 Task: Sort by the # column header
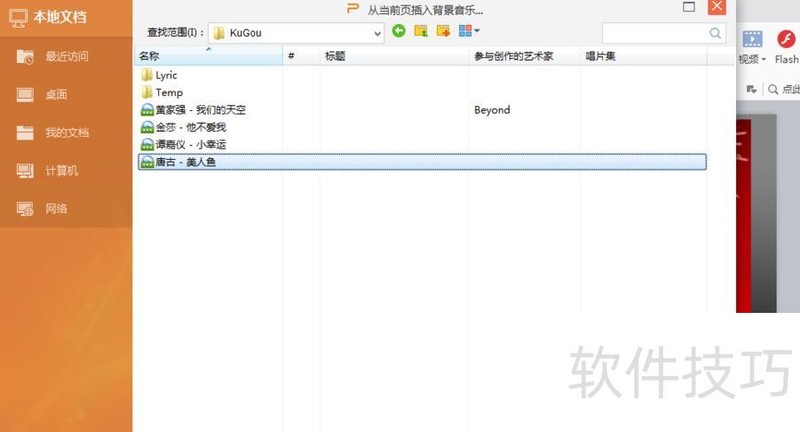point(301,56)
